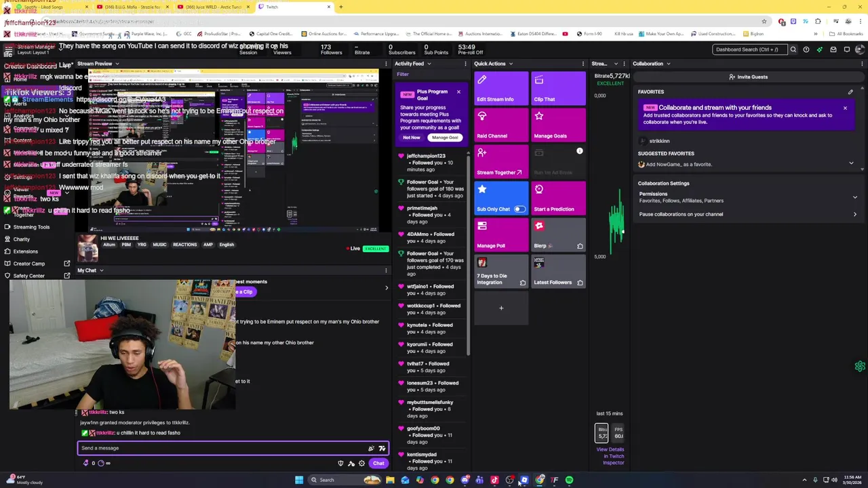This screenshot has width=868, height=488.
Task: Open the Stream health panel dropdown
Action: coord(615,64)
